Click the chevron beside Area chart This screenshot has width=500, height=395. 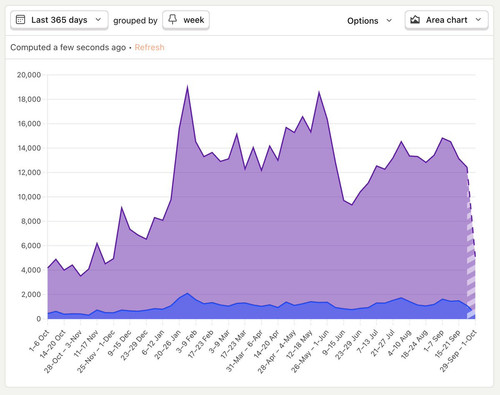tap(478, 20)
